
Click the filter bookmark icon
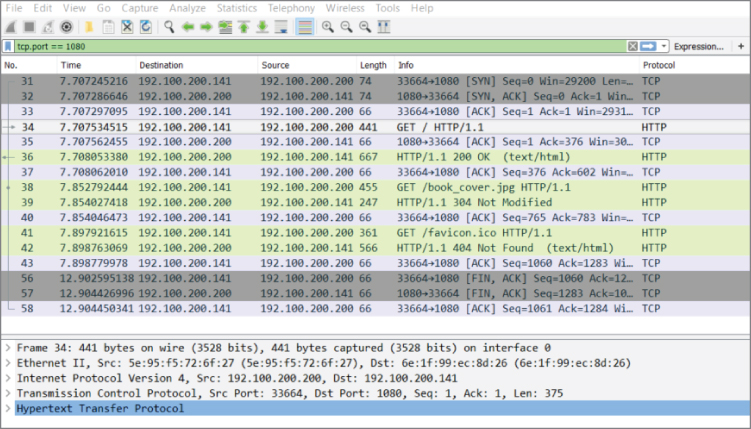pos(8,46)
